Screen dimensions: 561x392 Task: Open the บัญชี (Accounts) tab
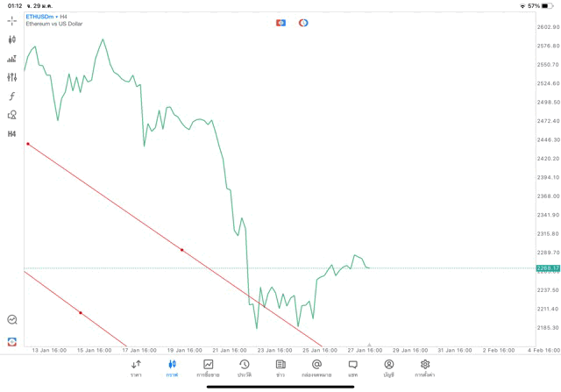[x=388, y=367]
